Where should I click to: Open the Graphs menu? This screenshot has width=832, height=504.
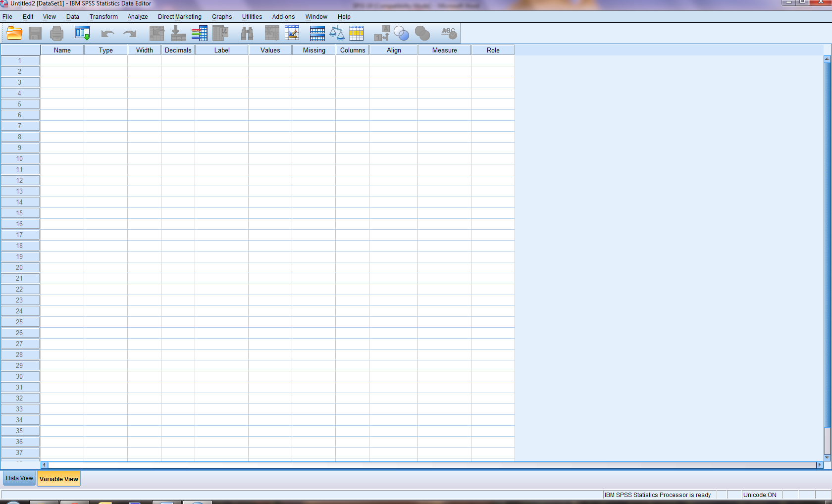coord(222,17)
